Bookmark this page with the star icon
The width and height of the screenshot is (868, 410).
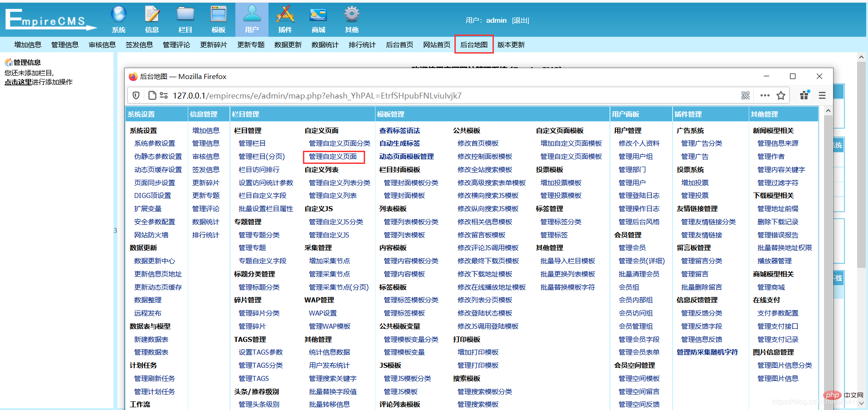pos(781,95)
